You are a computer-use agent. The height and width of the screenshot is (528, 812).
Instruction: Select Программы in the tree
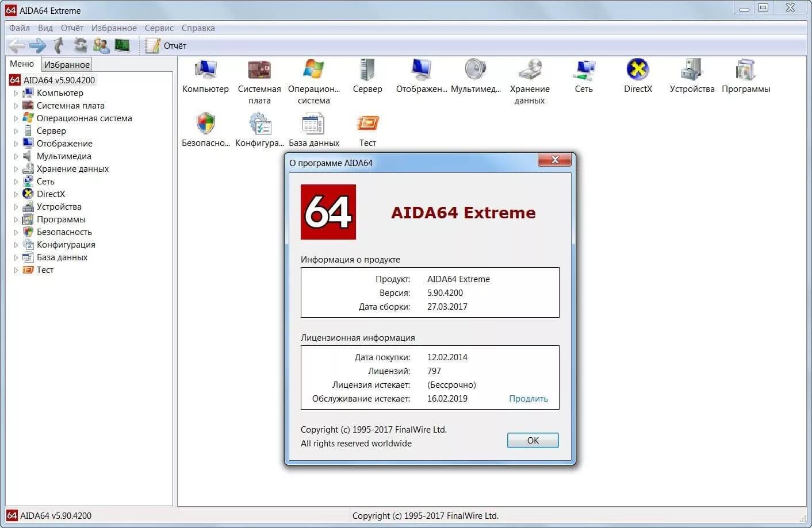click(x=61, y=219)
